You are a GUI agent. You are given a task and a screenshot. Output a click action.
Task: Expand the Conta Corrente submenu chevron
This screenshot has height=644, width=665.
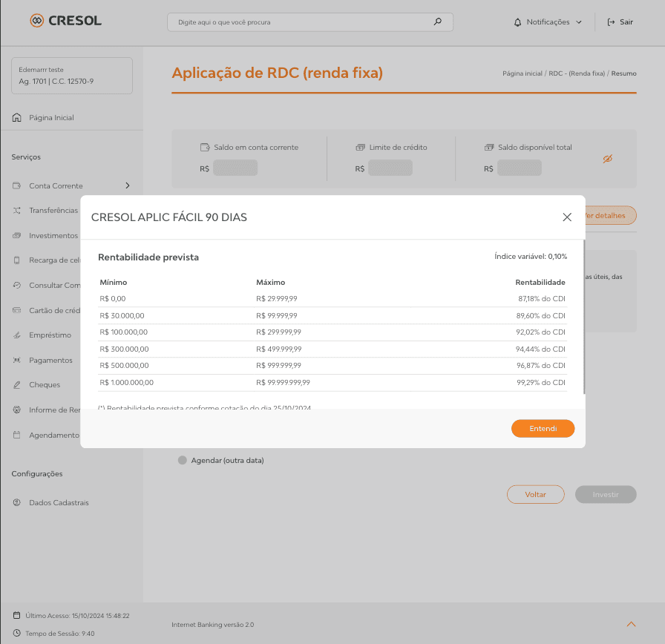tap(127, 185)
